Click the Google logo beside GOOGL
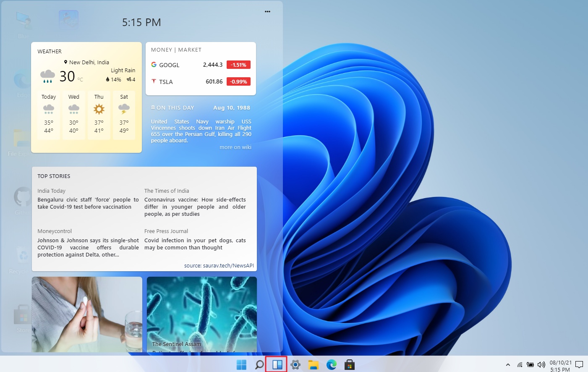 tap(154, 65)
